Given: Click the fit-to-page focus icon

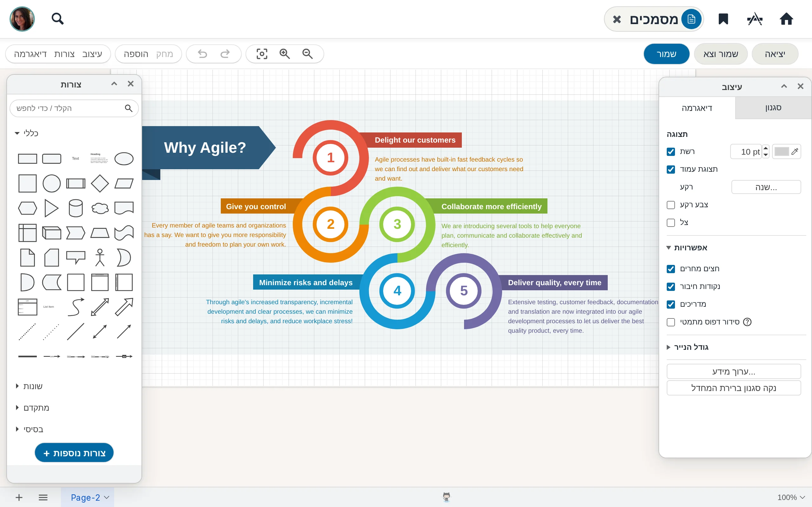Looking at the screenshot, I should click(262, 54).
